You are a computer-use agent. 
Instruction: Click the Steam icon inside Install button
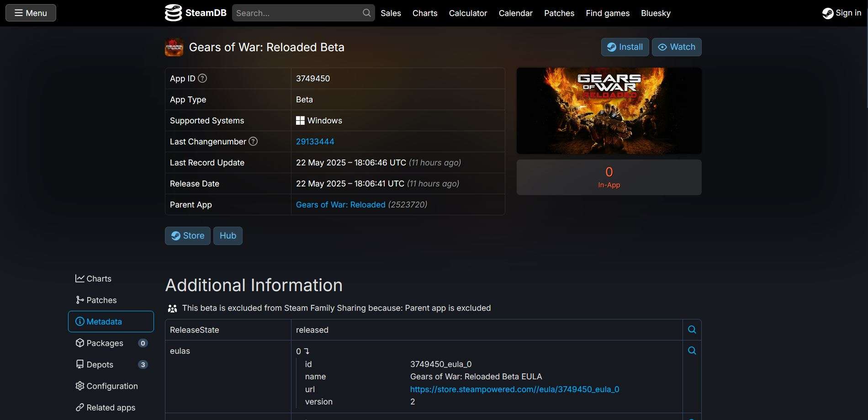612,47
